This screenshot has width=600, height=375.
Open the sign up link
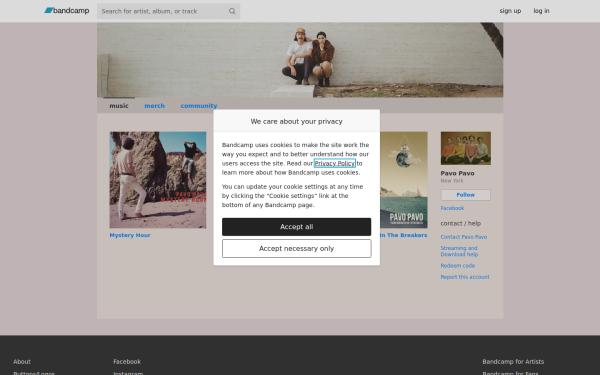[510, 11]
